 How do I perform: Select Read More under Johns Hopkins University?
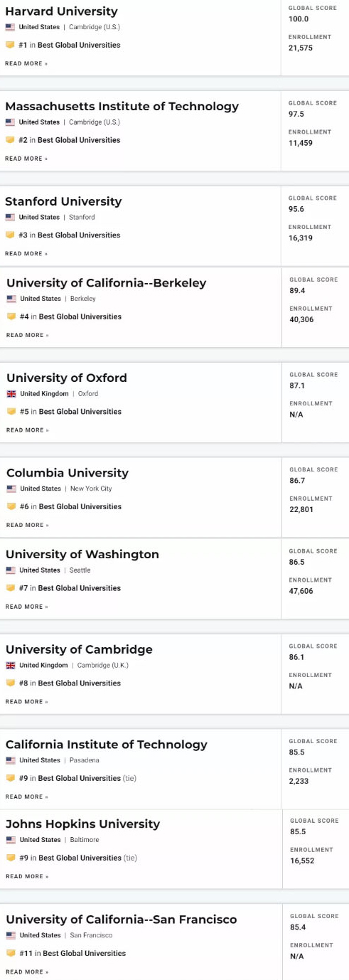27,876
